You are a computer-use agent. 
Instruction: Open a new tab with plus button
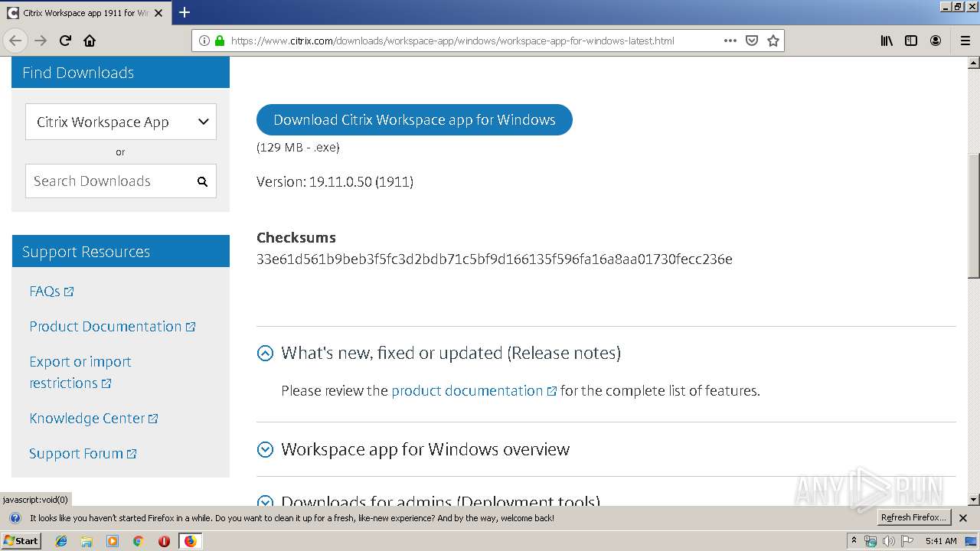185,12
